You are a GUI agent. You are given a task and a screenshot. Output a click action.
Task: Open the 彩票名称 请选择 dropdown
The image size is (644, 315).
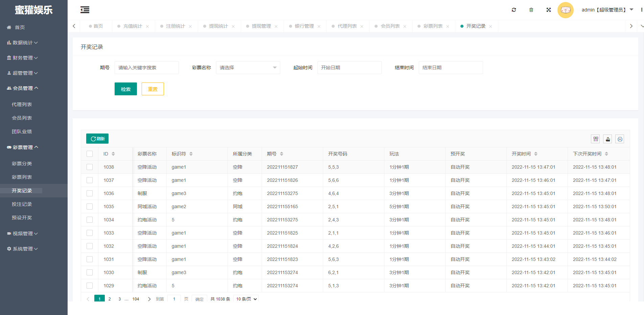[248, 67]
